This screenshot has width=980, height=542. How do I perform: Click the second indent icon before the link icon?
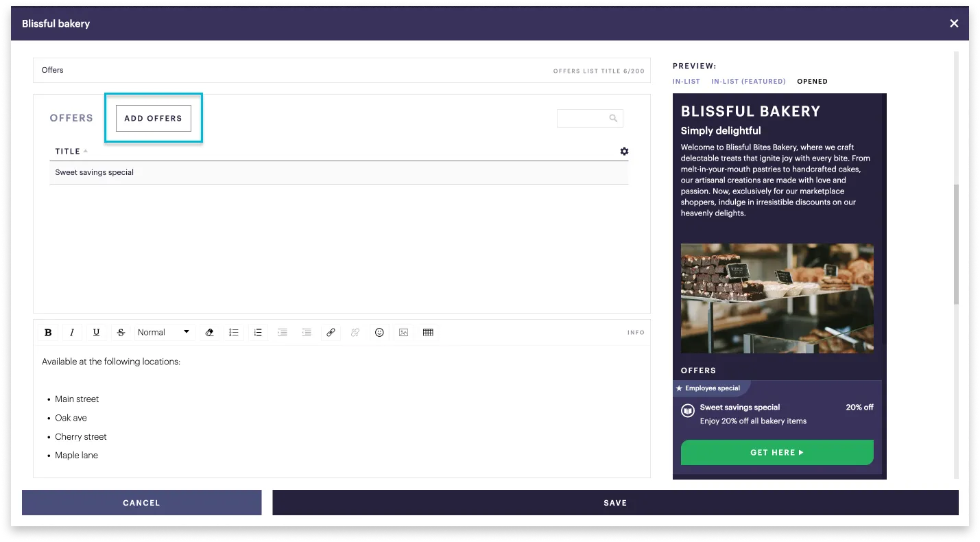(307, 333)
